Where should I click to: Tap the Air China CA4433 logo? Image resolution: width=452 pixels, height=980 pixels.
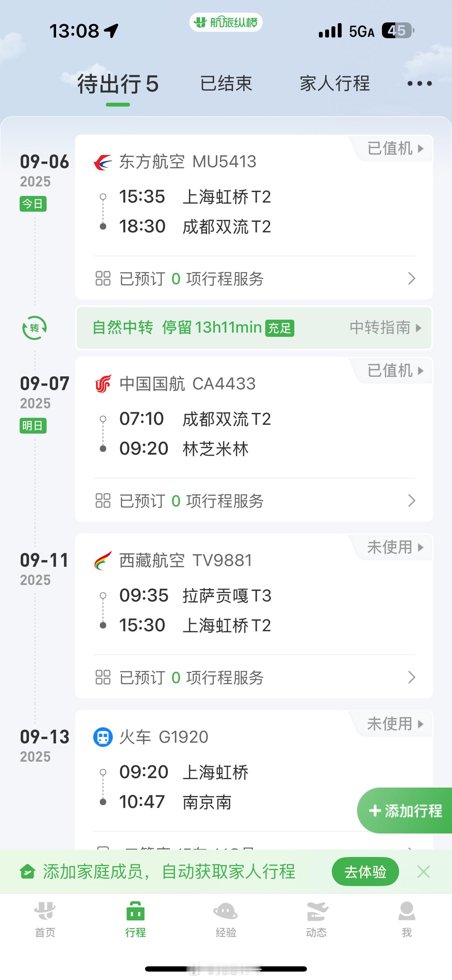tap(103, 384)
